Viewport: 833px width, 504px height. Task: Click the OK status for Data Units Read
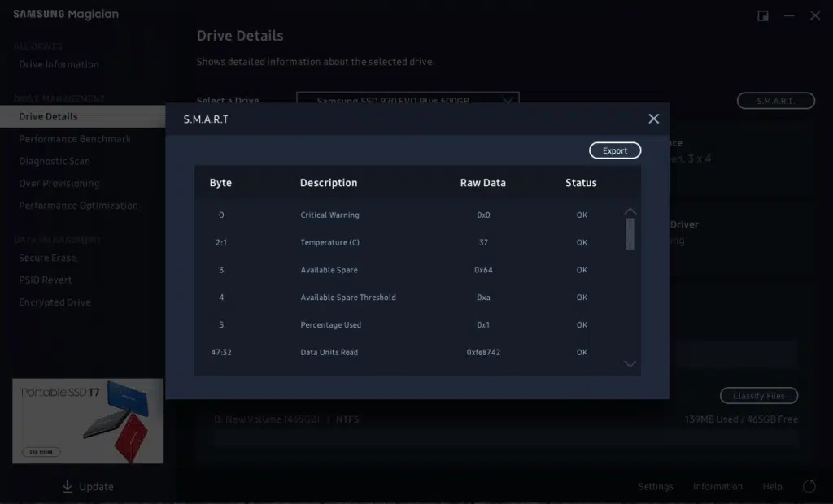[582, 352]
